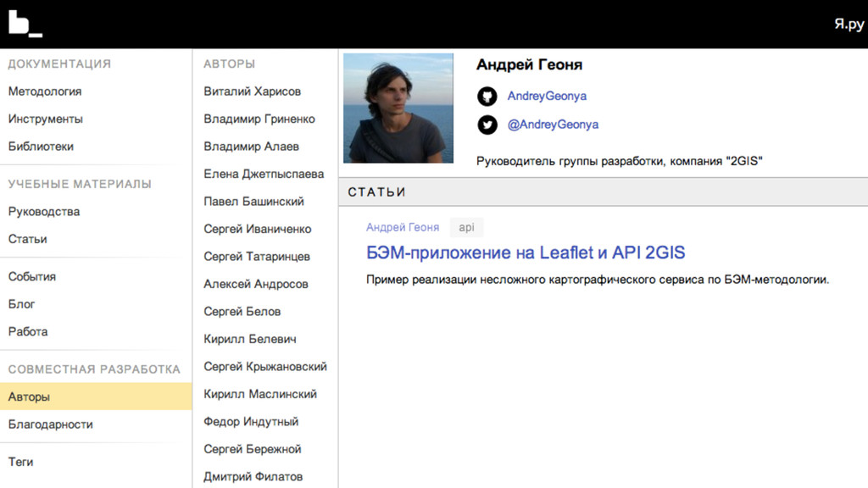Open Работа page
Image resolution: width=868 pixels, height=488 pixels.
click(x=28, y=332)
